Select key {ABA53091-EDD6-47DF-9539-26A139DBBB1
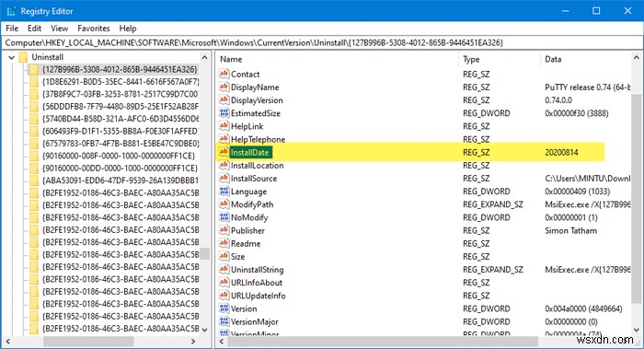This screenshot has width=644, height=349. pos(121,180)
